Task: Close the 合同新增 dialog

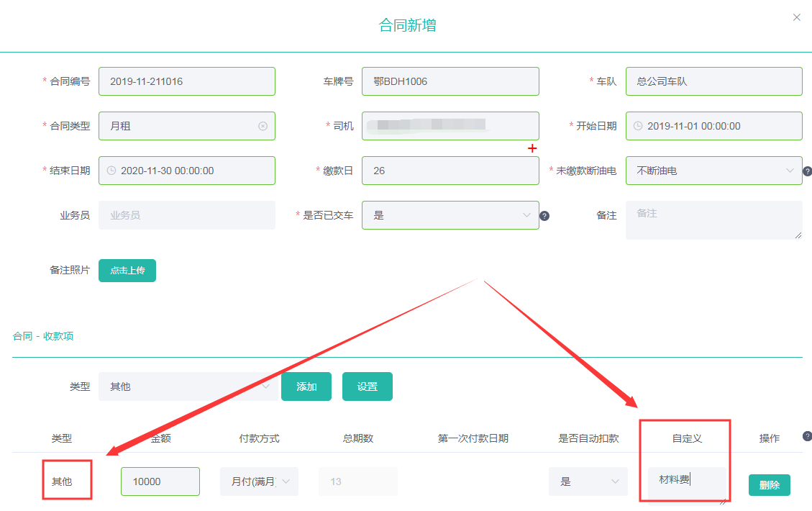Action: pyautogui.click(x=796, y=17)
